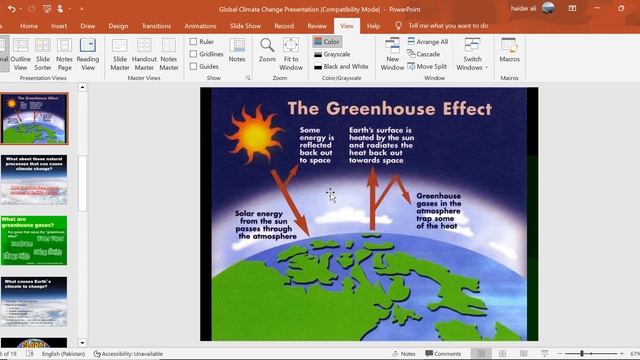Viewport: 640px width, 360px height.
Task: Open the Design tab
Action: pyautogui.click(x=118, y=26)
